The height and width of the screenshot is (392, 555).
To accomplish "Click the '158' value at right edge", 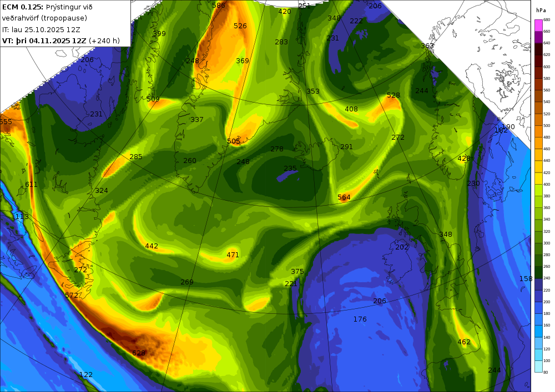I will pyautogui.click(x=526, y=279).
